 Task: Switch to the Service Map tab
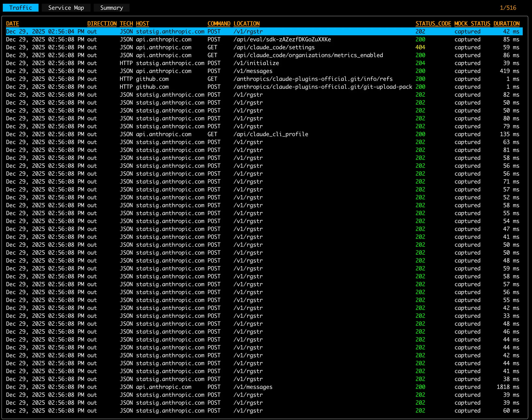click(66, 8)
